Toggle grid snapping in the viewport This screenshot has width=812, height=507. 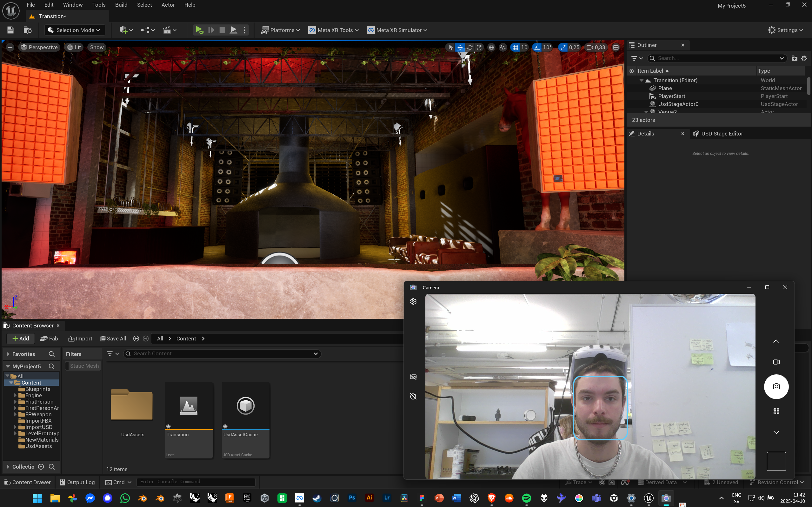(515, 47)
